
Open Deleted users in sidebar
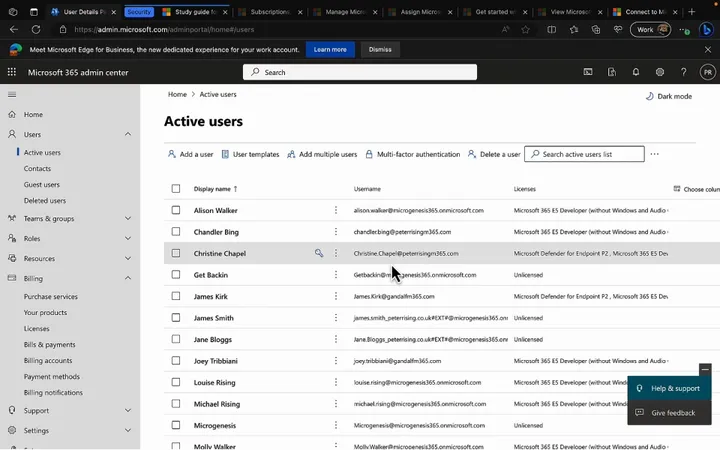pyautogui.click(x=45, y=201)
